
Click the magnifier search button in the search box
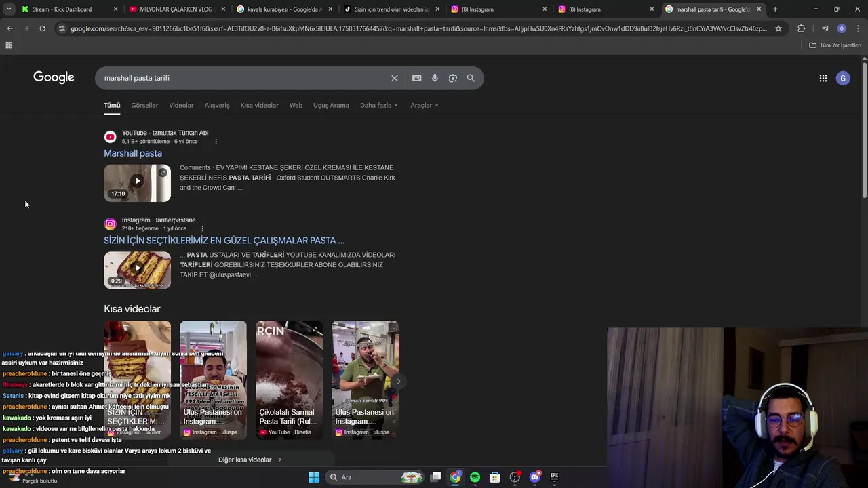471,78
